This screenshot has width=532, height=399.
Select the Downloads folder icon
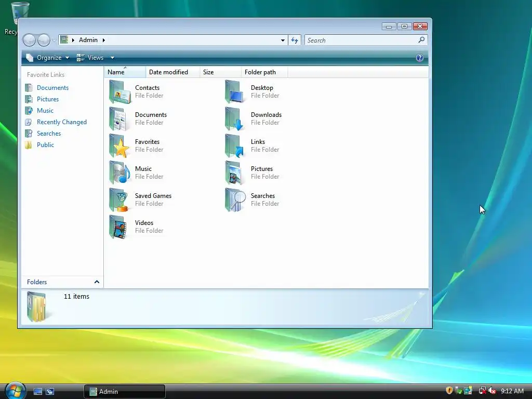click(x=235, y=119)
